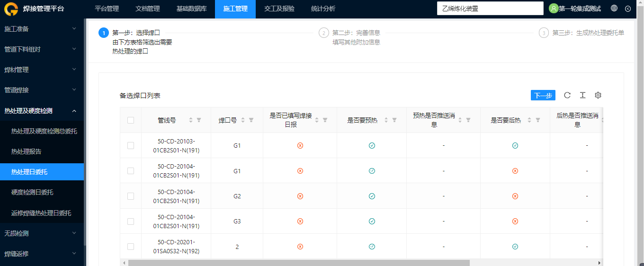Image resolution: width=644 pixels, height=266 pixels.
Task: Open 返修焊缝热处理日委托 page
Action: click(42, 213)
